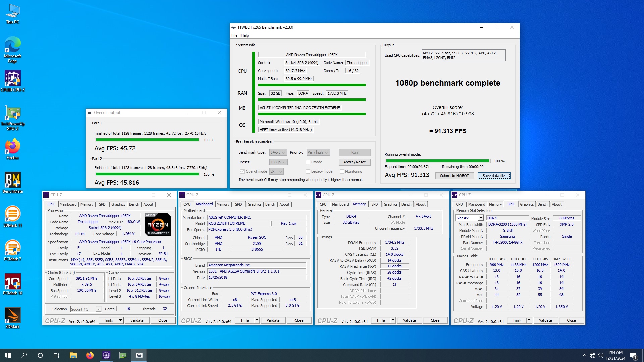The height and width of the screenshot is (362, 644).
Task: Expand Tools arrow in SPD tab window
Action: pyautogui.click(x=529, y=320)
